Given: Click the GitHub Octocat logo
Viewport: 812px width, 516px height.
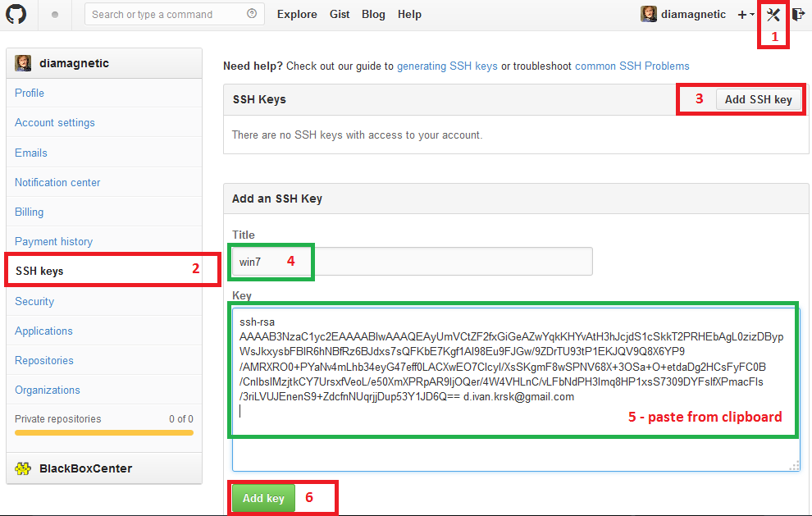Looking at the screenshot, I should (17, 15).
